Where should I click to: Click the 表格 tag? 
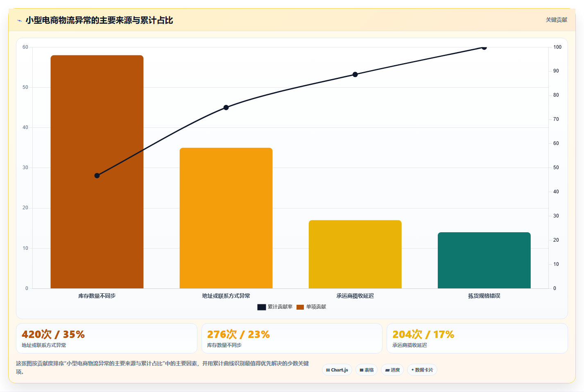click(x=367, y=370)
